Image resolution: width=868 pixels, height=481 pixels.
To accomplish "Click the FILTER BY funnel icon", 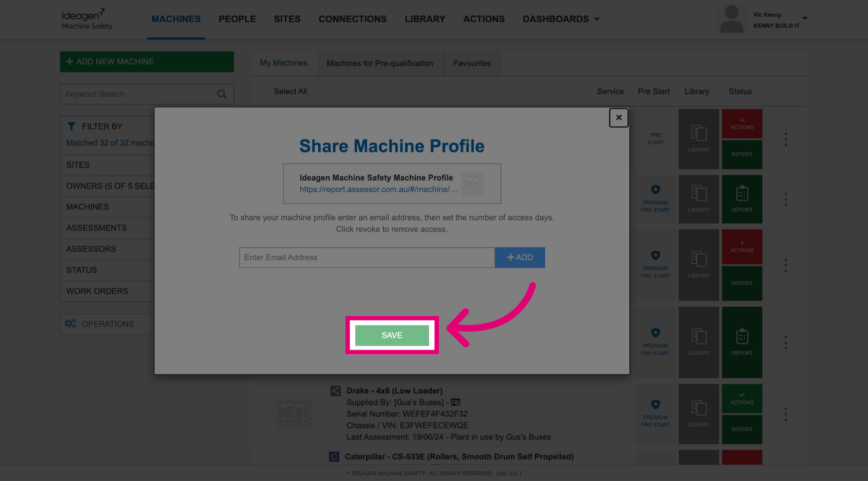I will (x=71, y=126).
